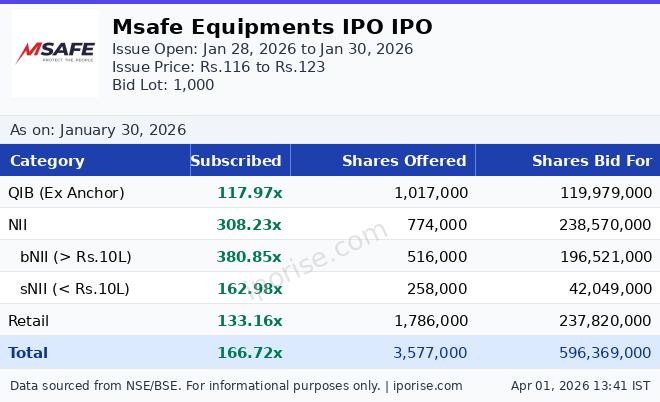Click the Apr 01, 2026 timestamp

click(580, 386)
